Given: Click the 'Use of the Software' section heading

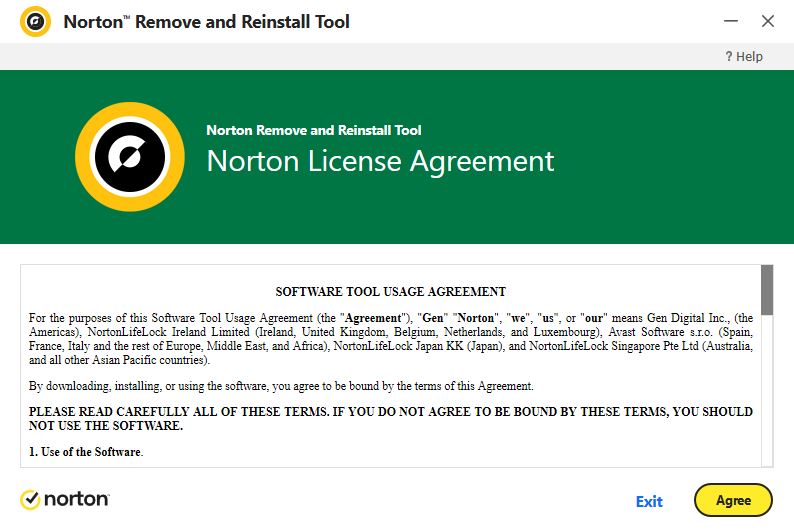Looking at the screenshot, I should (86, 452).
